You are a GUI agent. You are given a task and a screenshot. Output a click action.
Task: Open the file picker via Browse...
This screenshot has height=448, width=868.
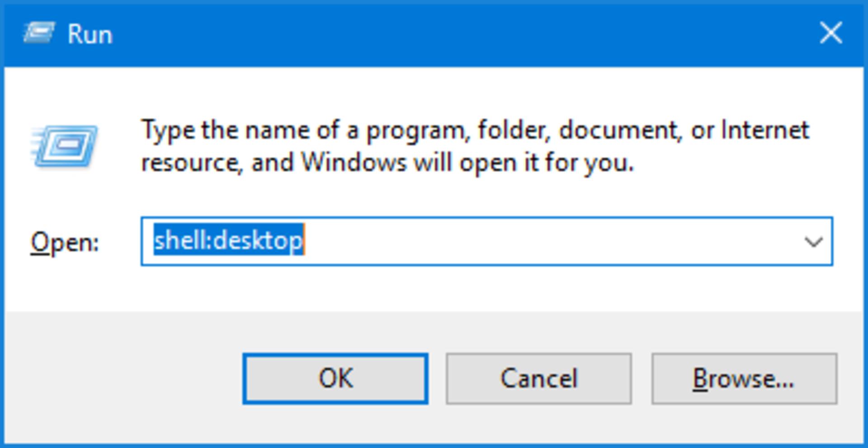tap(744, 378)
